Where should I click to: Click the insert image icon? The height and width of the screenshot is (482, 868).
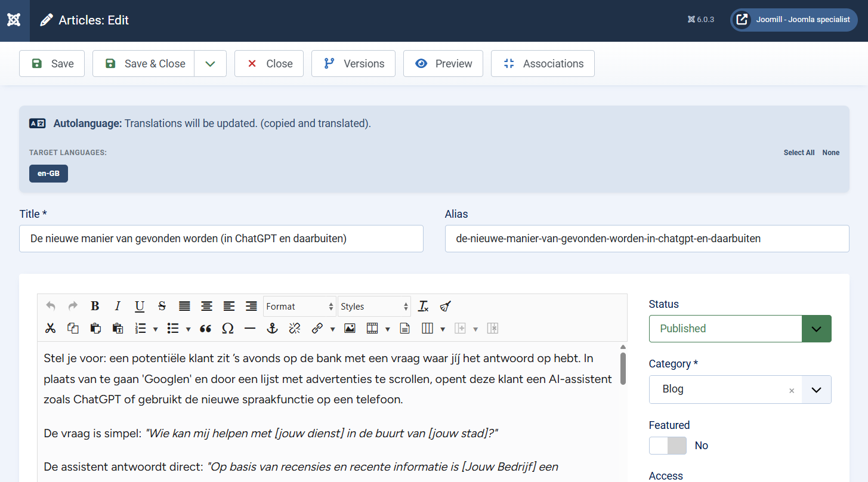[x=350, y=329]
